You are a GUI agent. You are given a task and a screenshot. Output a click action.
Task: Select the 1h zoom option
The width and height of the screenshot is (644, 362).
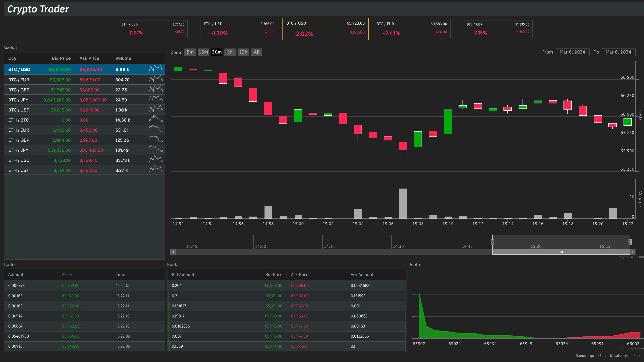230,52
